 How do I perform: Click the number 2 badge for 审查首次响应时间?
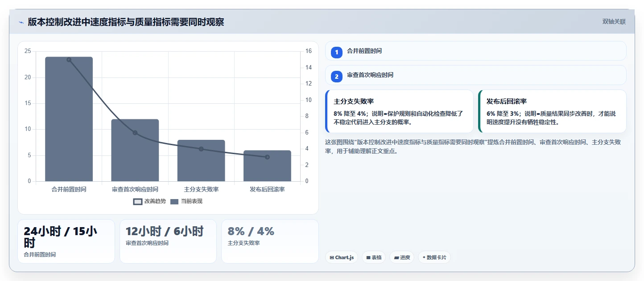337,76
